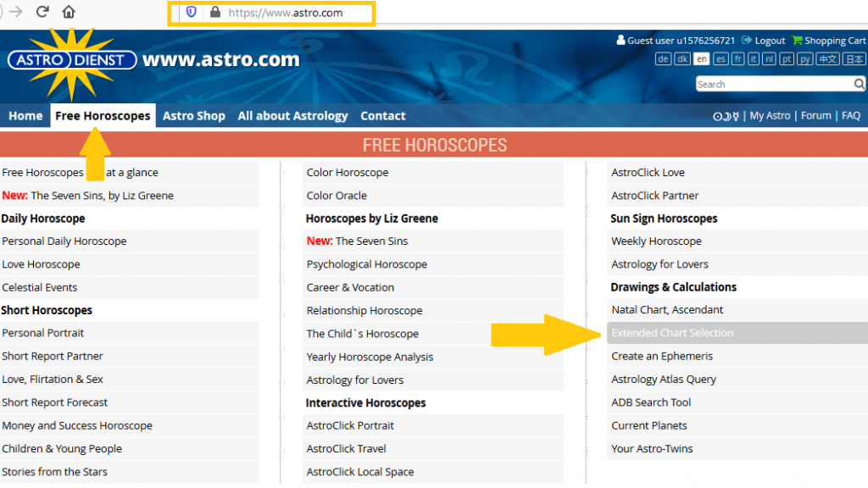Open Children & Young People
This screenshot has width=868, height=488.
click(130, 449)
